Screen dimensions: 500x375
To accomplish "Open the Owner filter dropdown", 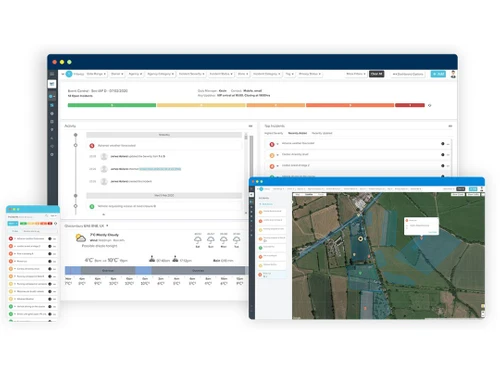I will [117, 74].
